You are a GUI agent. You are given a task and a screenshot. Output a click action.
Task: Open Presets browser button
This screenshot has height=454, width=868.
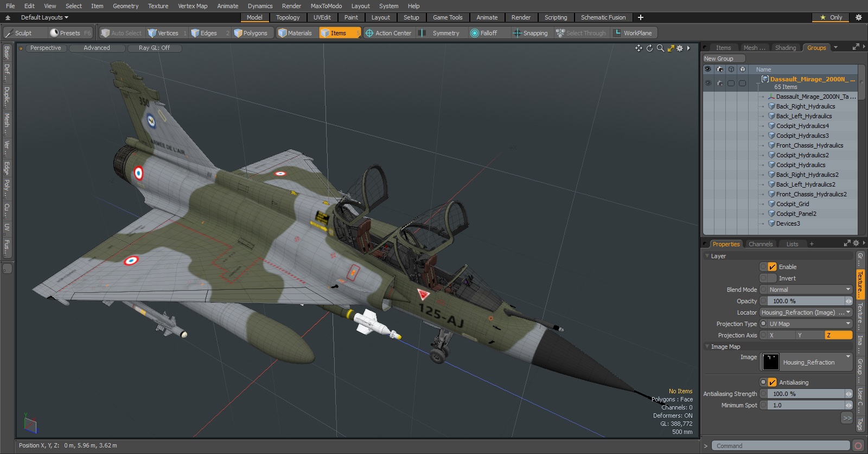(70, 33)
